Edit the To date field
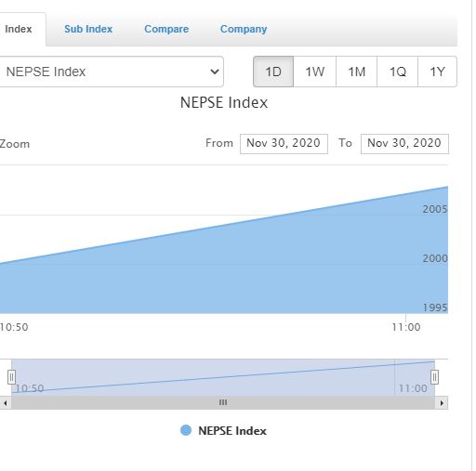Screen dimensions: 476x471 tap(404, 144)
